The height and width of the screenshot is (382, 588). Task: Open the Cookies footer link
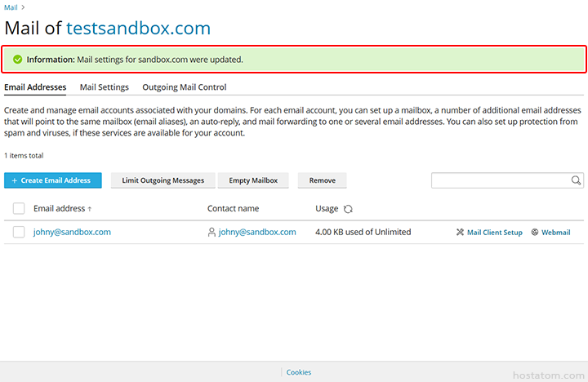[x=298, y=372]
